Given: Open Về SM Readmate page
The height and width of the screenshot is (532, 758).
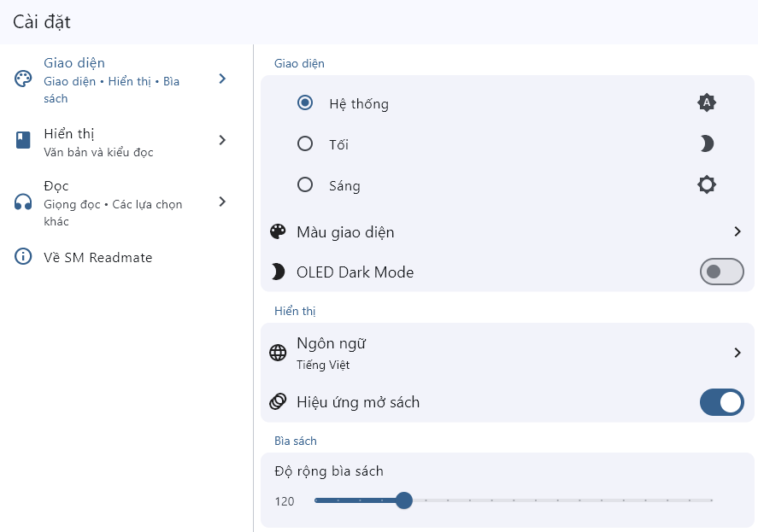Looking at the screenshot, I should 97,257.
